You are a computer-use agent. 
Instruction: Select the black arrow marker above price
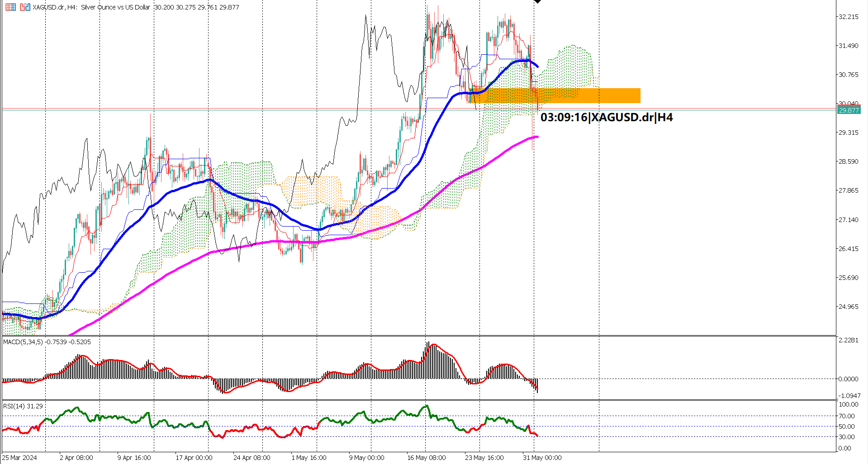tap(537, 3)
